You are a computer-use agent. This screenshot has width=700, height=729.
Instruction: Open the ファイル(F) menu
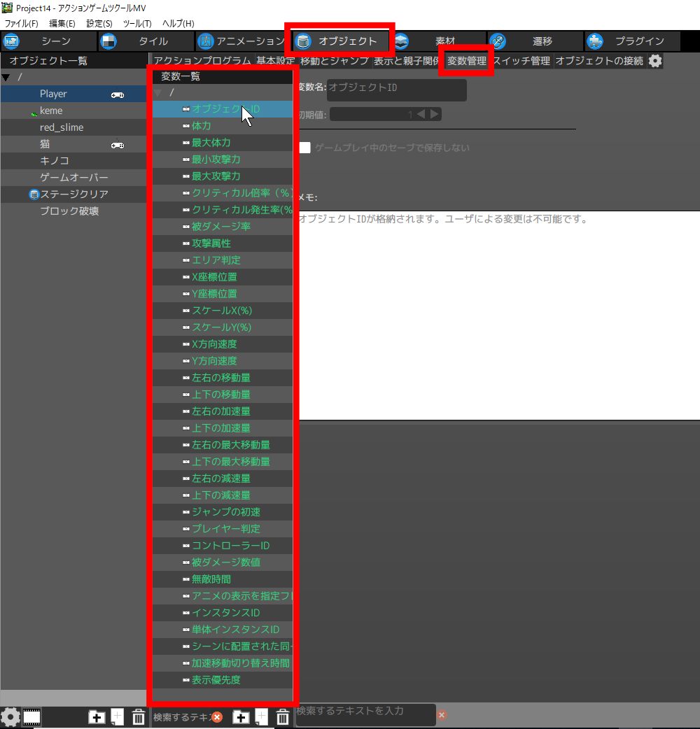[x=21, y=23]
